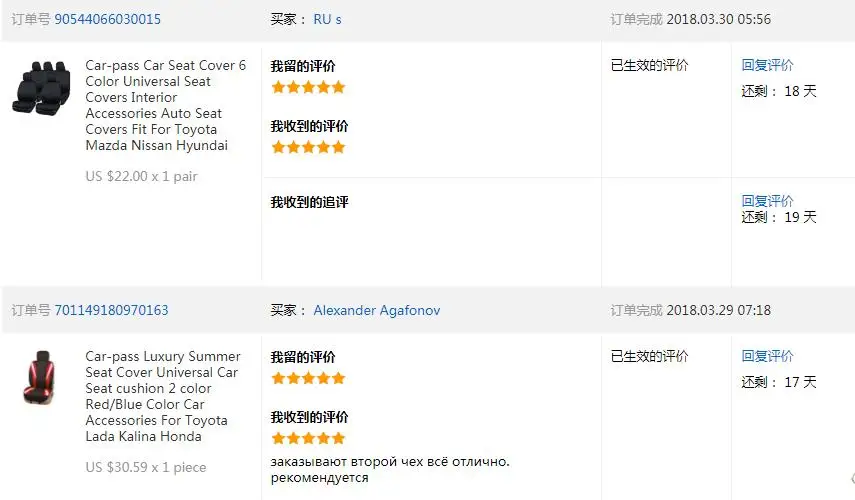Viewport: 855px width, 500px height.
Task: Click star rating I left on first order
Action: (308, 87)
